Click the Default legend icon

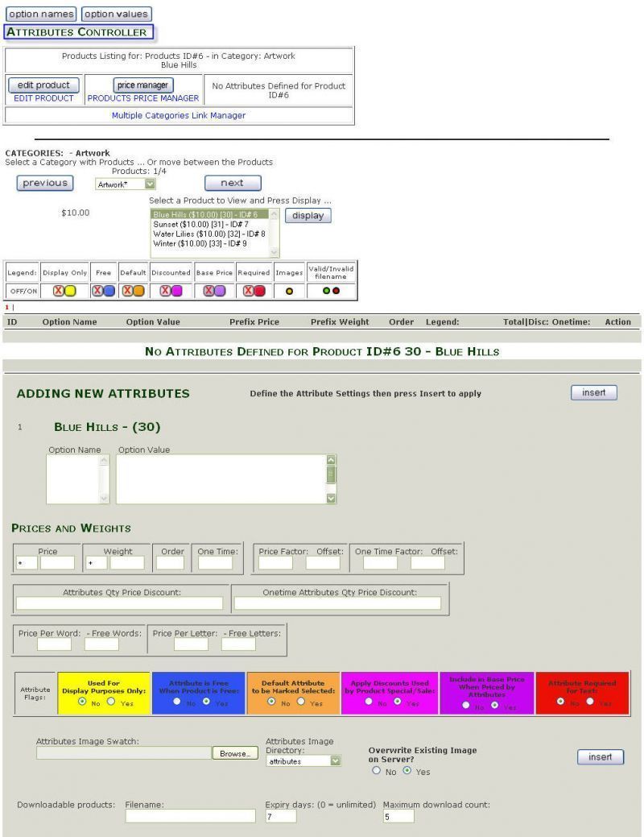[133, 291]
